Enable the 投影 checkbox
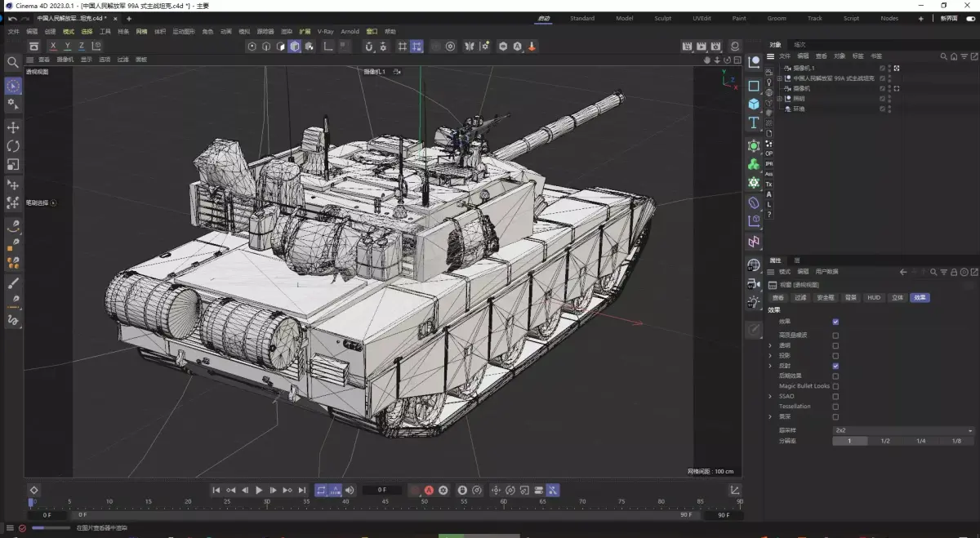 (x=835, y=355)
